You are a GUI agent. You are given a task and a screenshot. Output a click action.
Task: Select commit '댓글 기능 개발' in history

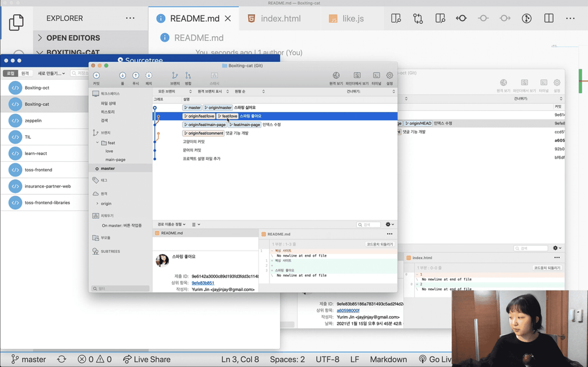pyautogui.click(x=275, y=133)
